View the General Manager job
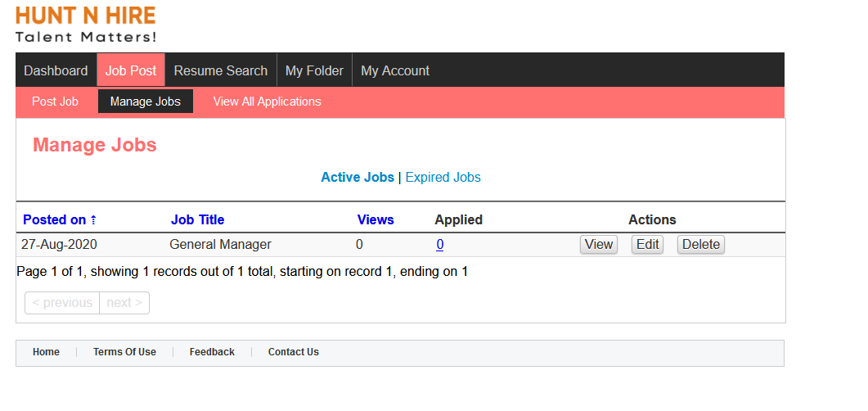This screenshot has height=411, width=868. click(598, 244)
